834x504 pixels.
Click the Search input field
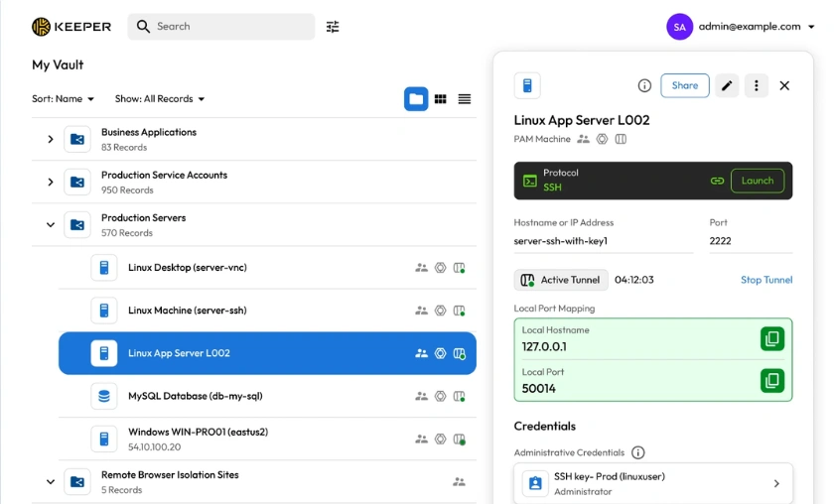click(221, 26)
